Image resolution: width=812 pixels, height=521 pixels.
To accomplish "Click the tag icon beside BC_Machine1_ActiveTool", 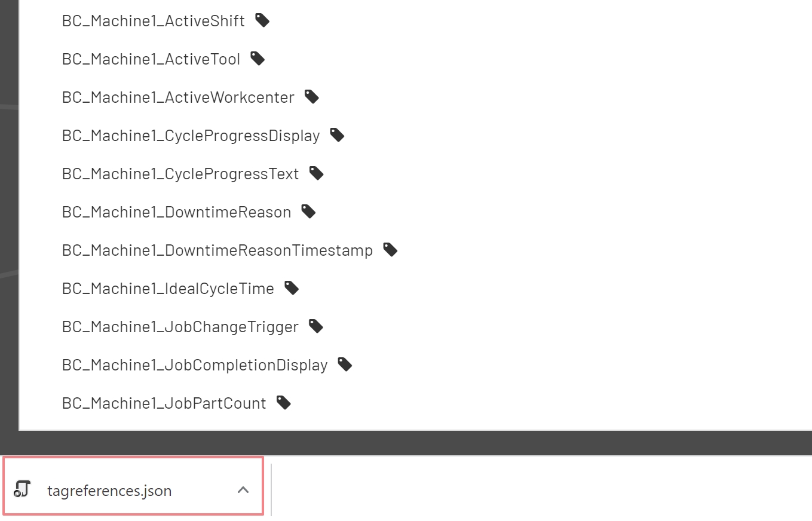I will point(257,59).
